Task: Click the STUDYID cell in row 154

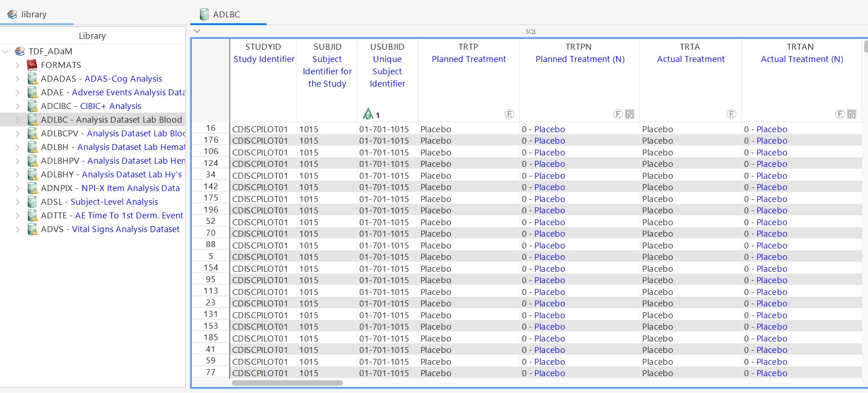Action: (263, 269)
